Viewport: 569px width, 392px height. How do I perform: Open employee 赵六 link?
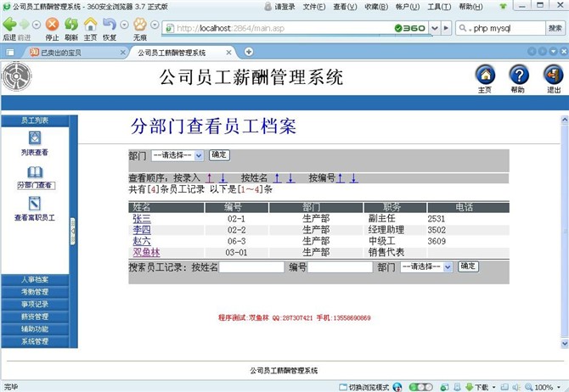[142, 241]
